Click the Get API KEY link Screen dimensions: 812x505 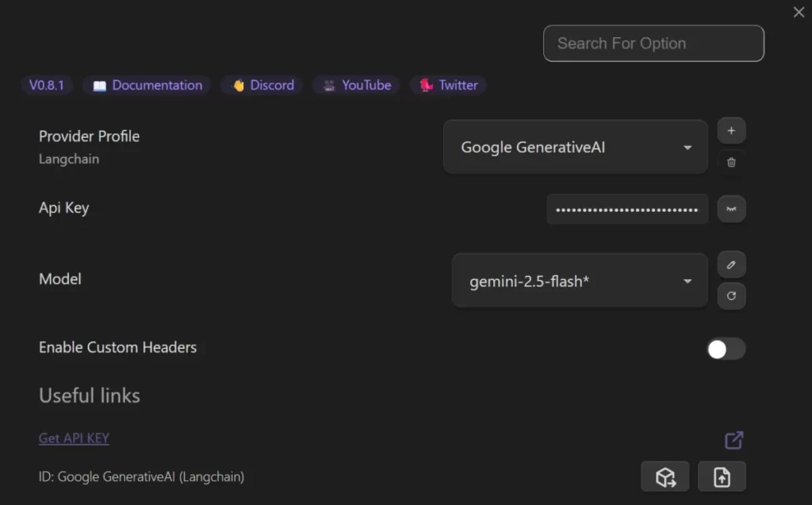73,438
